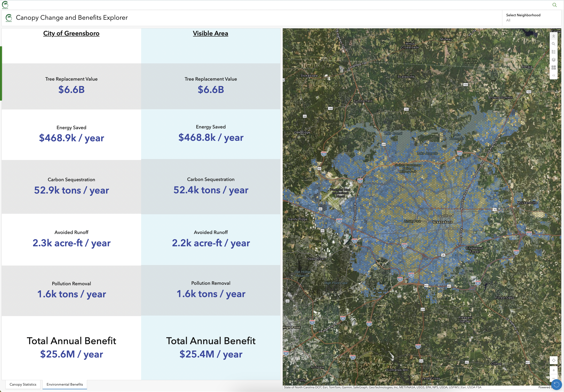Open the map legend panel
This screenshot has height=392, width=564.
(553, 52)
